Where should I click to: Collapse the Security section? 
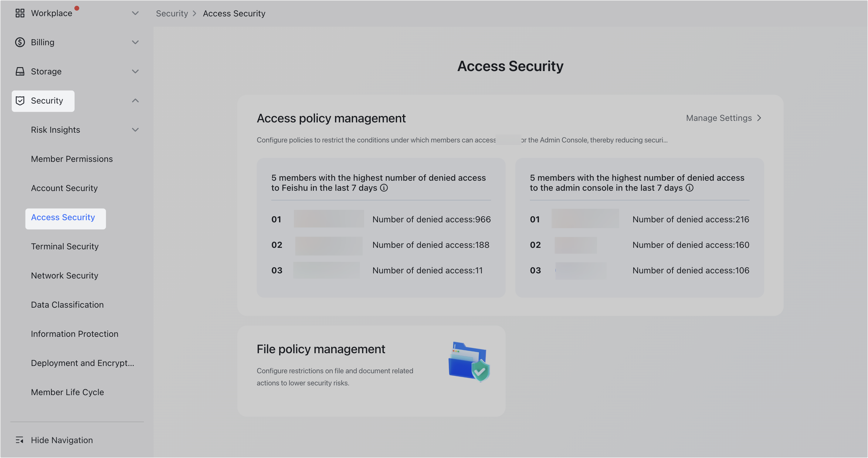(135, 101)
